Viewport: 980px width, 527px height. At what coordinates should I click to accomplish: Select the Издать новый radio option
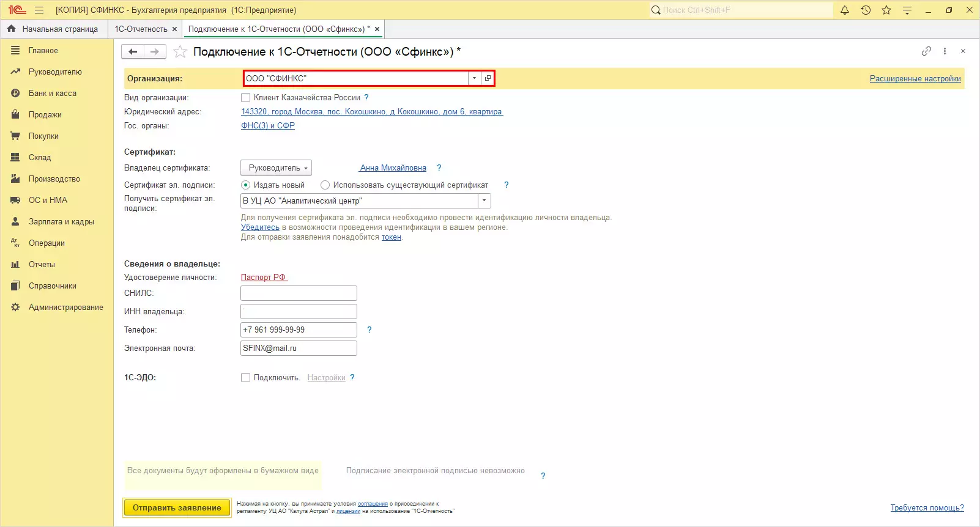tap(245, 185)
